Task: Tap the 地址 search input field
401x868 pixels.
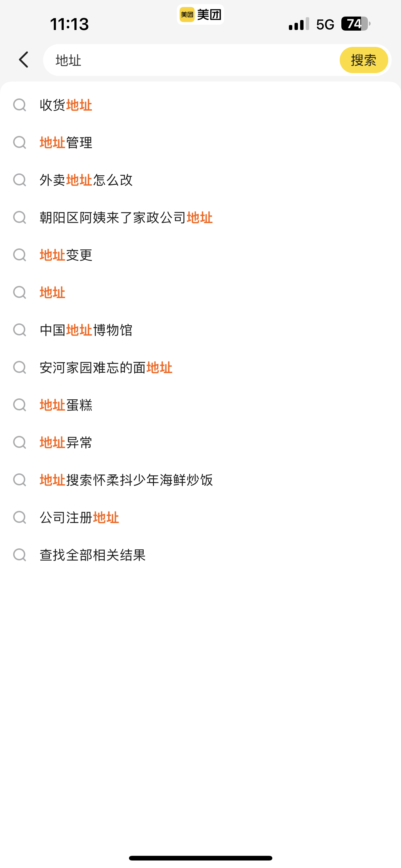Action: (192, 60)
